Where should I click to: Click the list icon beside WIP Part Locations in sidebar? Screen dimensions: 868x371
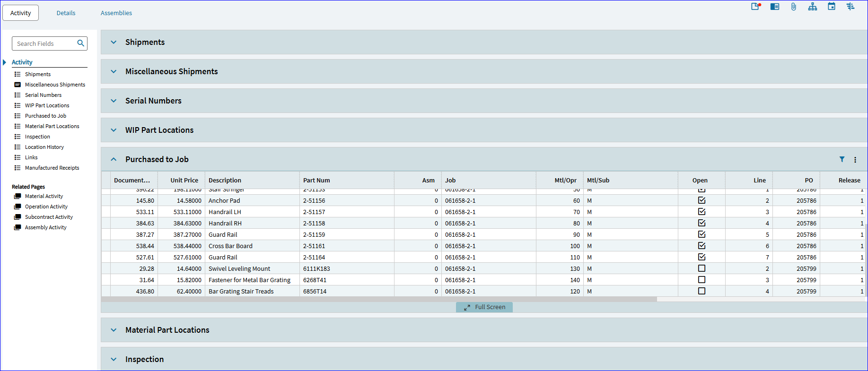18,105
